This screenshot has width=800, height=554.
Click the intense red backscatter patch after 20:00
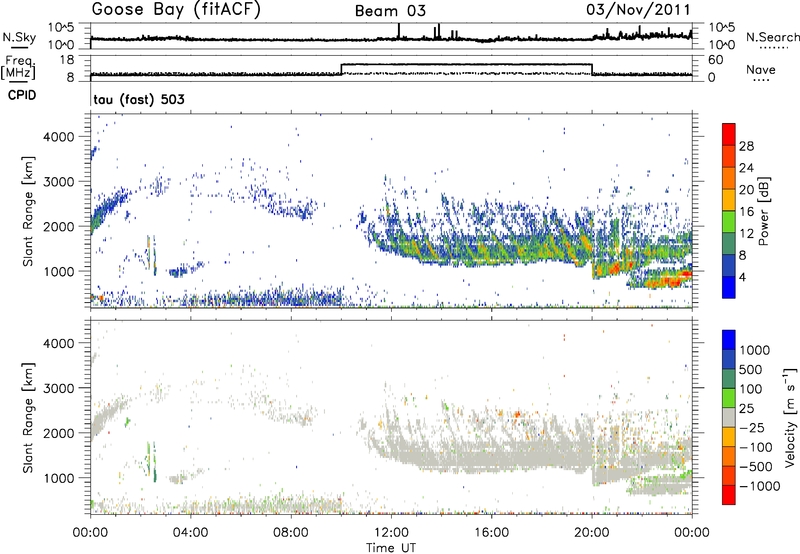(x=615, y=267)
